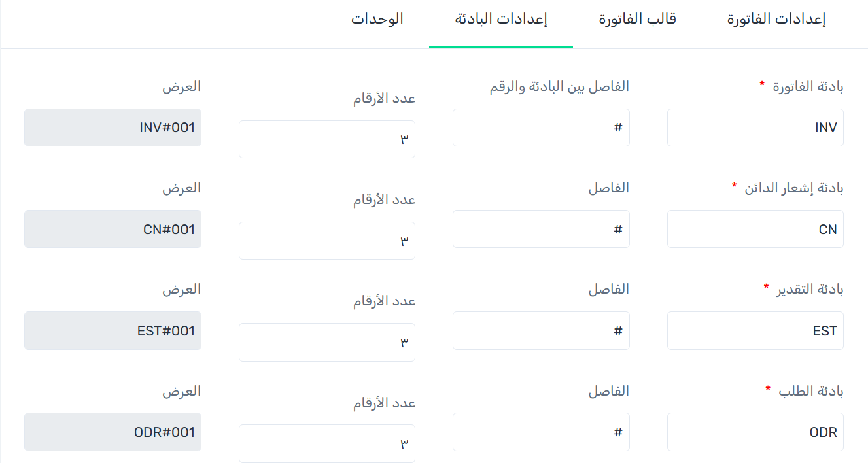Select the order digits count field
Screen dimensions: 868x463
[326, 443]
